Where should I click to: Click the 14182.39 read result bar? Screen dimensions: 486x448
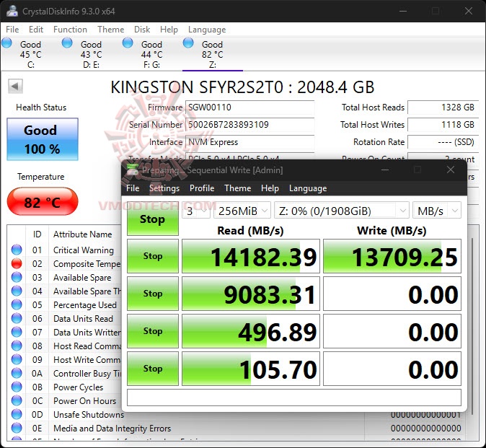point(251,256)
